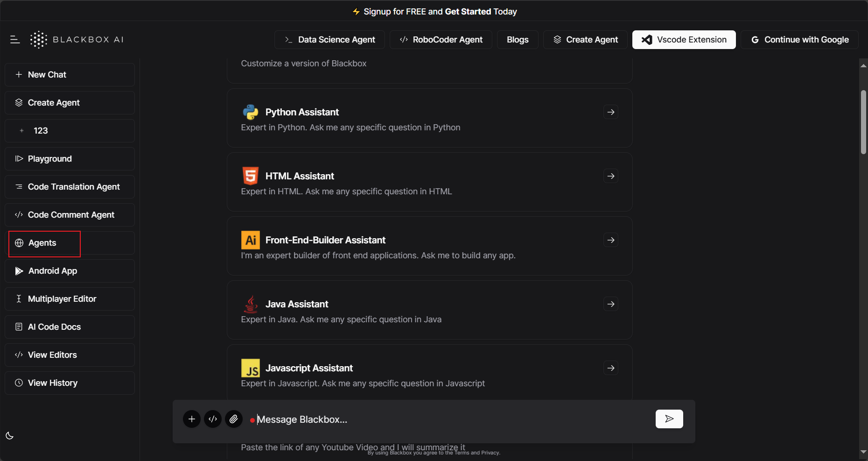Click the Python logo icon

click(x=251, y=112)
